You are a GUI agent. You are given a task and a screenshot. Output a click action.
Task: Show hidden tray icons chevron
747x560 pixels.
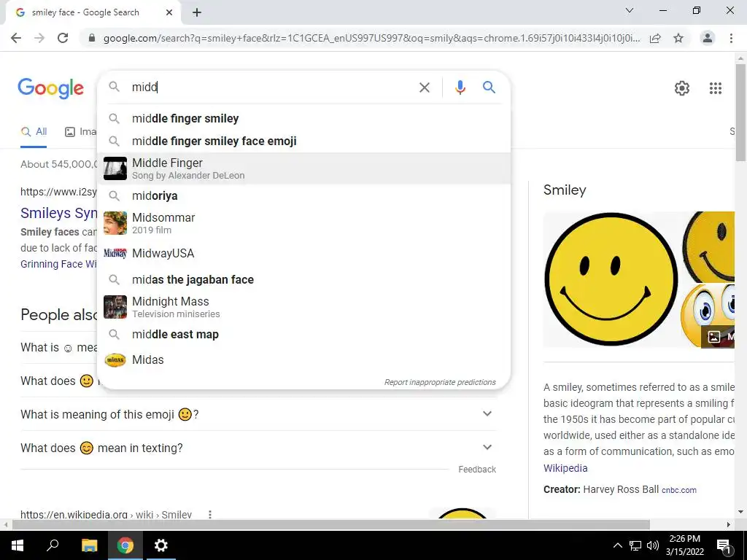pyautogui.click(x=617, y=545)
